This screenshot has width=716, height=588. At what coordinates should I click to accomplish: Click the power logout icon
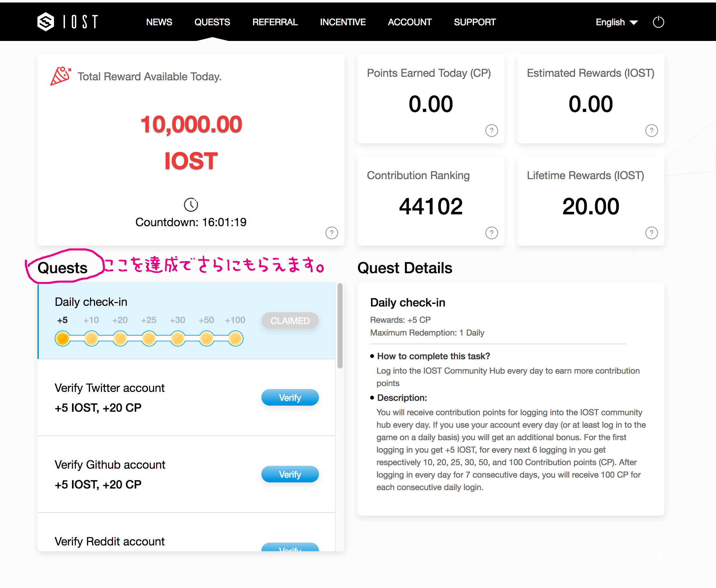coord(658,22)
